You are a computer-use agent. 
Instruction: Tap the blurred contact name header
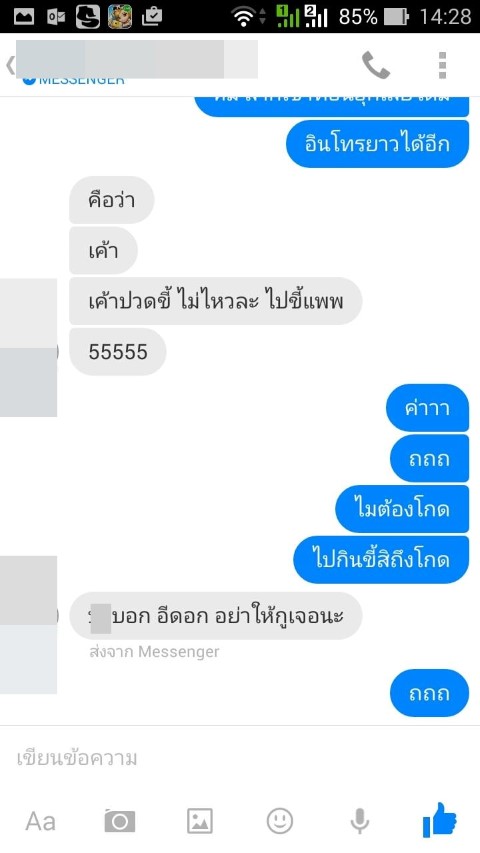point(137,59)
